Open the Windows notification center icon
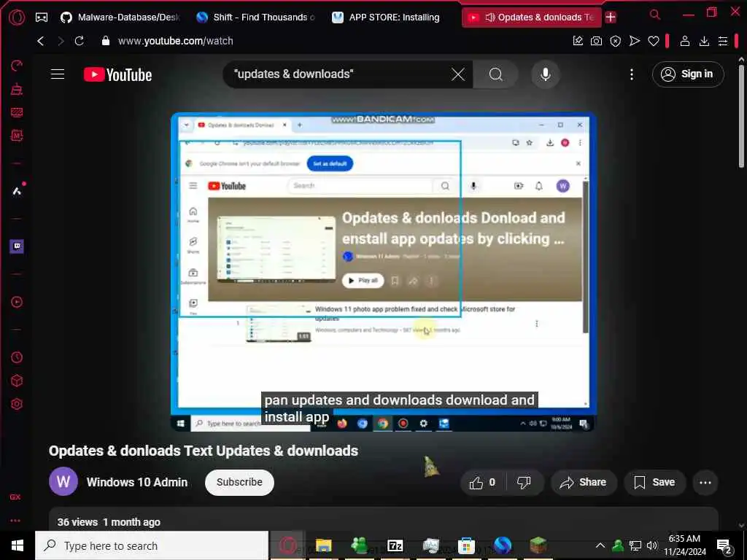This screenshot has height=560, width=747. pyautogui.click(x=724, y=546)
